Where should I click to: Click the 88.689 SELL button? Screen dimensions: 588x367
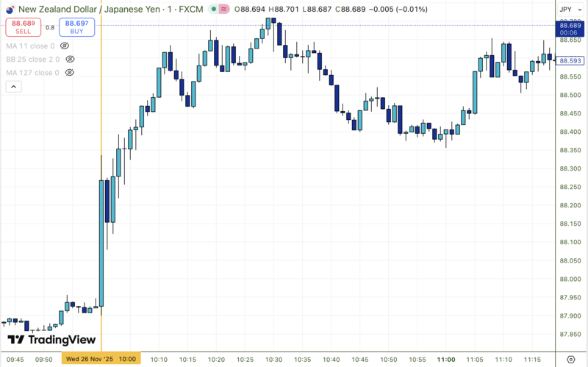tap(24, 27)
